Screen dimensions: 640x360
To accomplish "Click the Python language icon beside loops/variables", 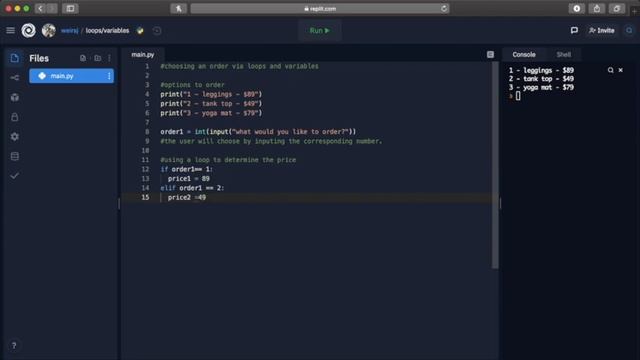I will [x=140, y=31].
